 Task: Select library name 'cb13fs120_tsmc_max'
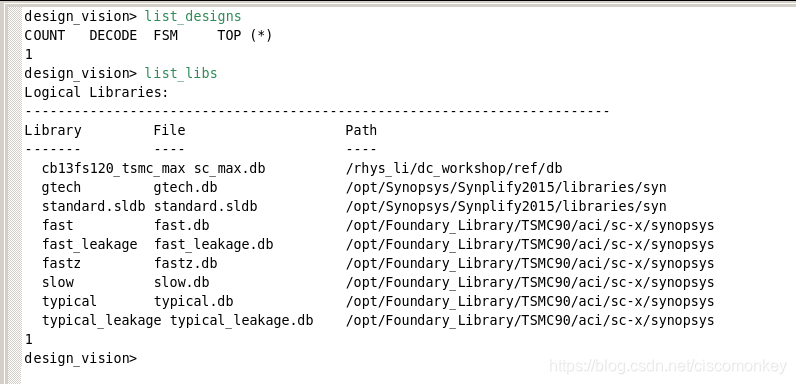point(114,169)
